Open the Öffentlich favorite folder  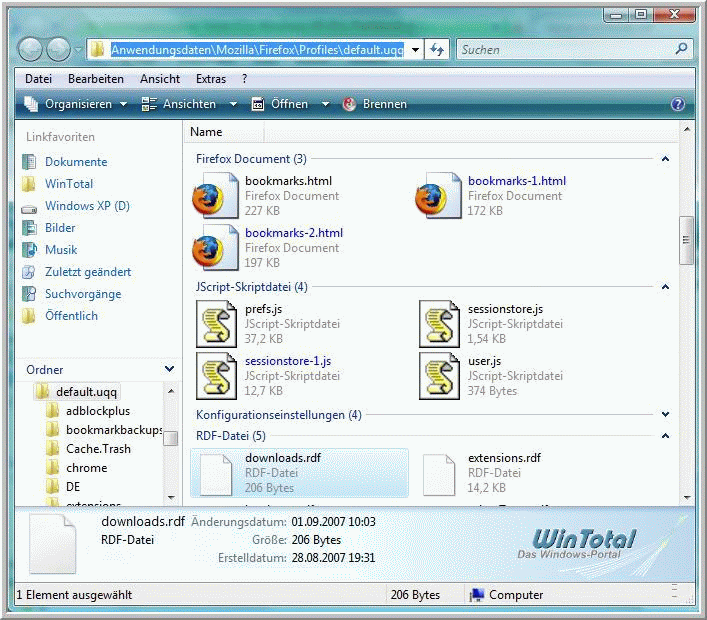(71, 316)
